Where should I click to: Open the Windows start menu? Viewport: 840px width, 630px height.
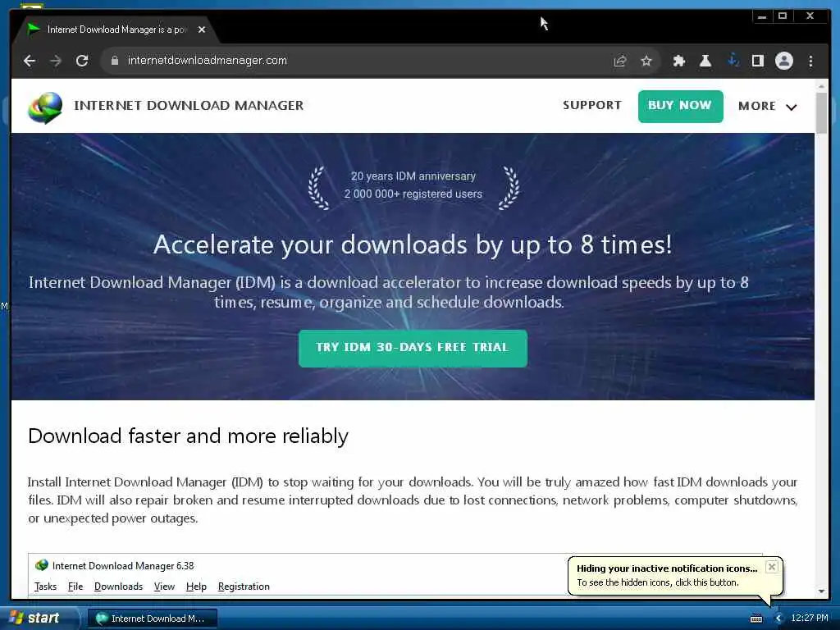click(x=39, y=618)
